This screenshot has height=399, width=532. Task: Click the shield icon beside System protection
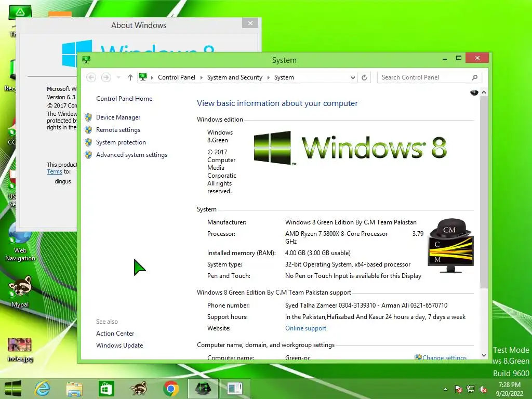pyautogui.click(x=88, y=142)
